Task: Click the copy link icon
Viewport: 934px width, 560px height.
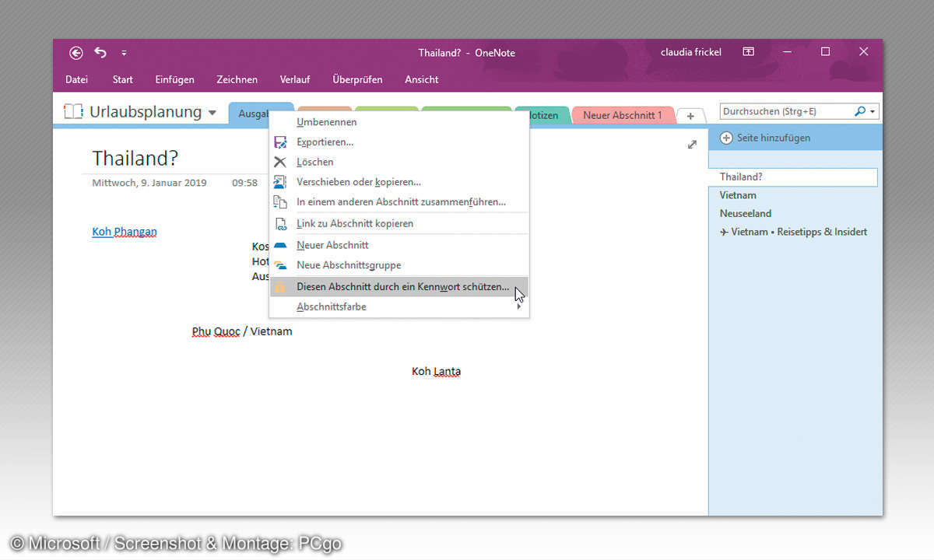Action: (280, 223)
